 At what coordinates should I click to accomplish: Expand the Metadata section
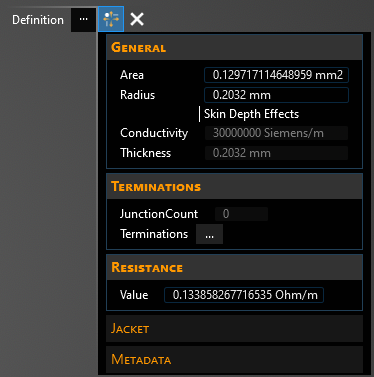pyautogui.click(x=234, y=360)
